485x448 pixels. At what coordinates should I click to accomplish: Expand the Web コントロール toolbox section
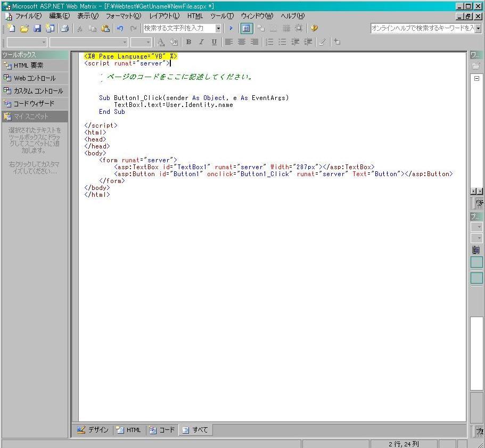tap(35, 78)
